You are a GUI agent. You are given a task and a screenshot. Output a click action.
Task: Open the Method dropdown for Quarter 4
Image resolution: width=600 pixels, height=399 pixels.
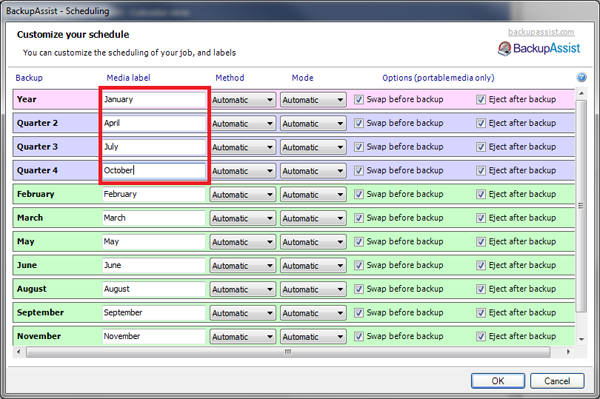click(243, 171)
